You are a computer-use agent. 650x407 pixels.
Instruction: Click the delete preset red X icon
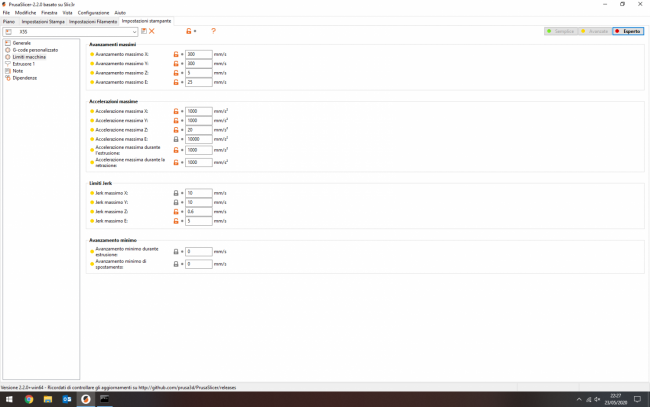(x=152, y=31)
